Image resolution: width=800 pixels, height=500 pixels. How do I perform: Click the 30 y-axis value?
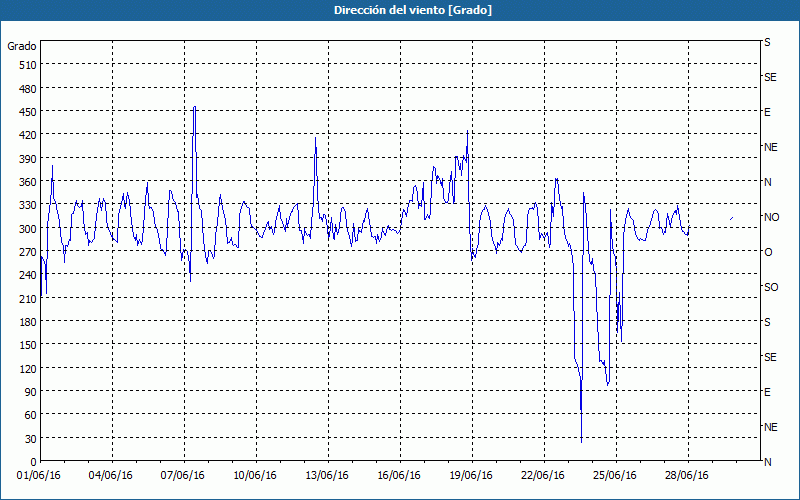point(31,439)
